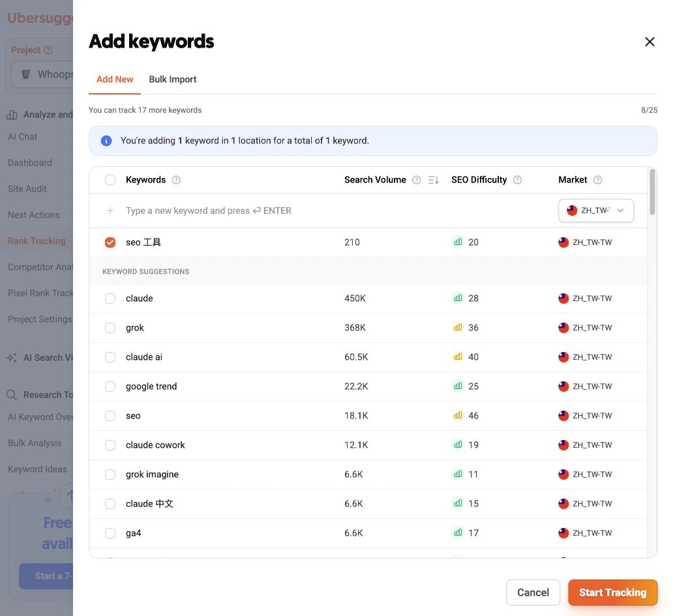
Task: Click difficulty bar icon for 'seo 工具'
Action: coord(458,242)
